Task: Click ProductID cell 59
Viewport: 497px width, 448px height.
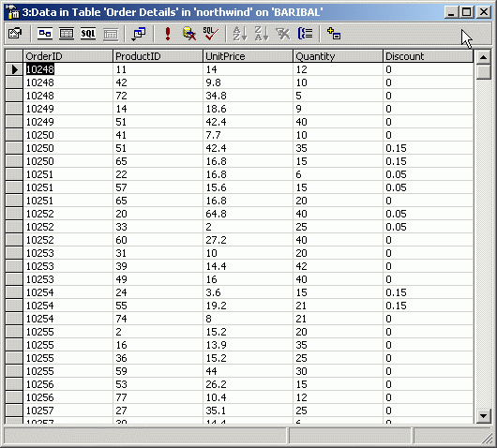Action: (x=158, y=371)
